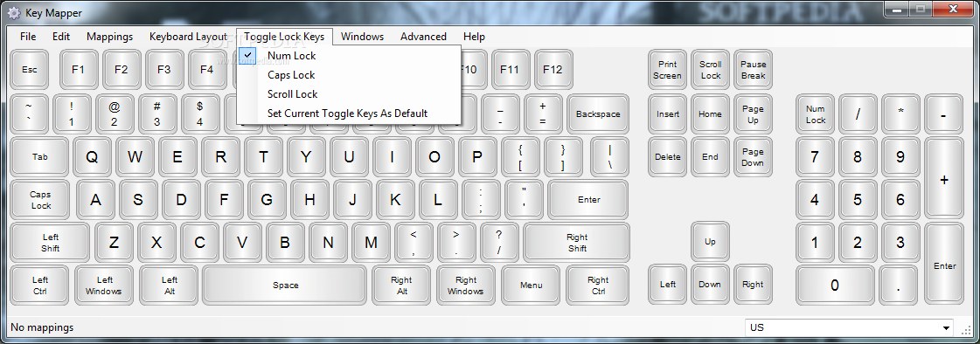Viewport: 980px width, 344px height.
Task: Select the Page Down key
Action: coord(753,156)
